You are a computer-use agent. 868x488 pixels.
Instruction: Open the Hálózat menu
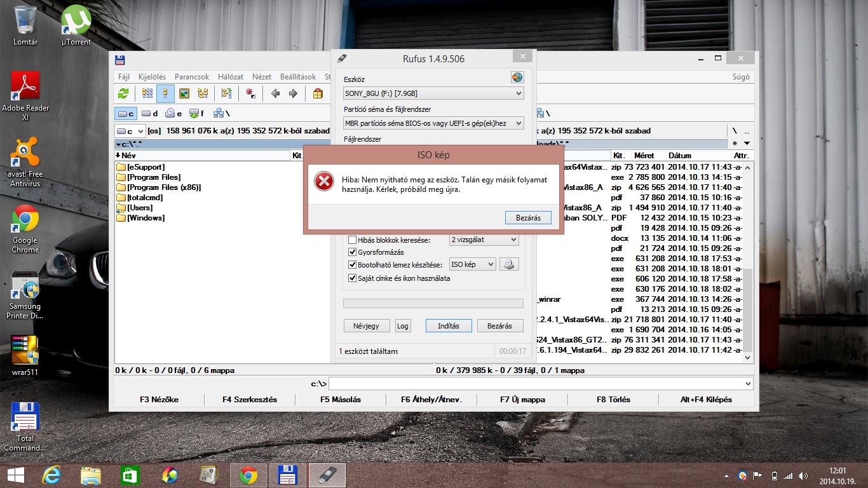click(231, 77)
